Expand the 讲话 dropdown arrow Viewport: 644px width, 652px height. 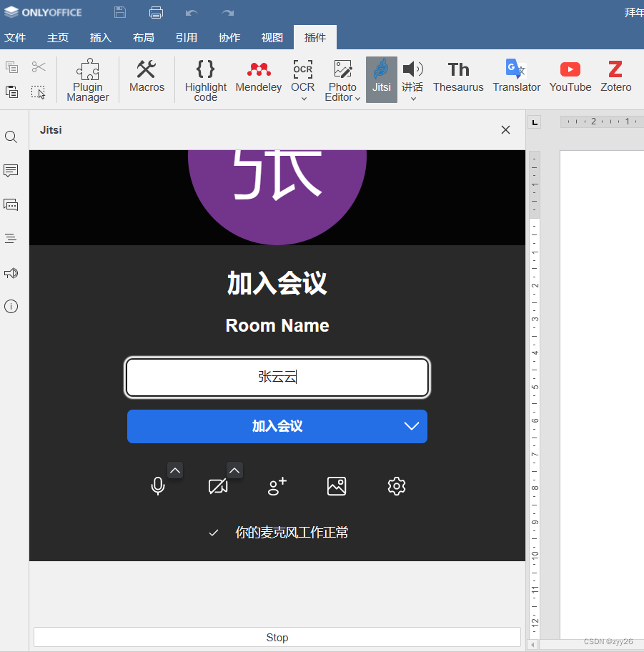point(413,99)
